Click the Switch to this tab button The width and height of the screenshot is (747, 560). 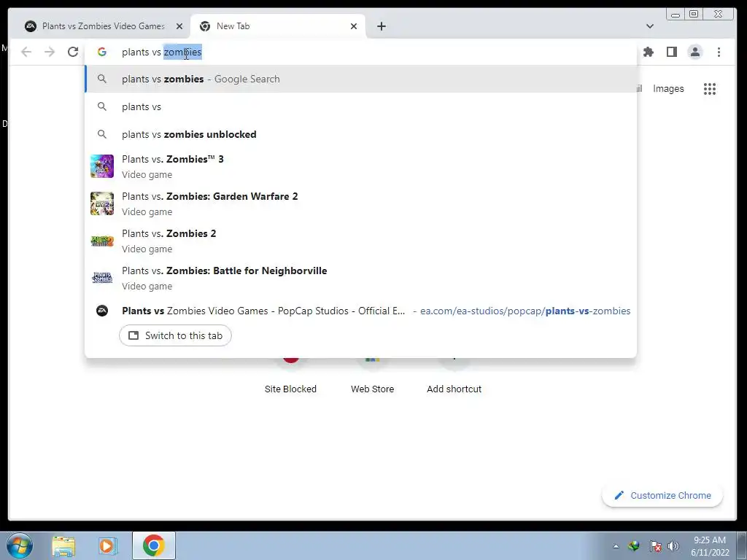[x=175, y=335]
